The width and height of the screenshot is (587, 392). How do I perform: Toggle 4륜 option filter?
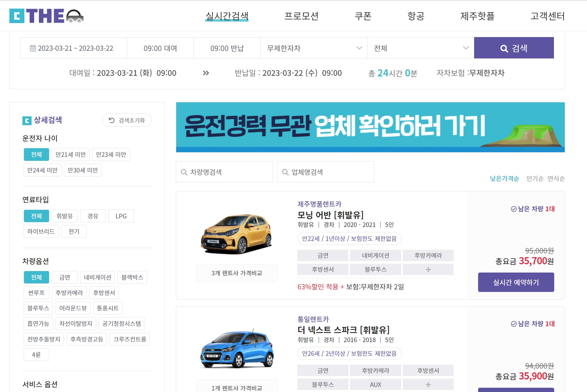pos(36,355)
